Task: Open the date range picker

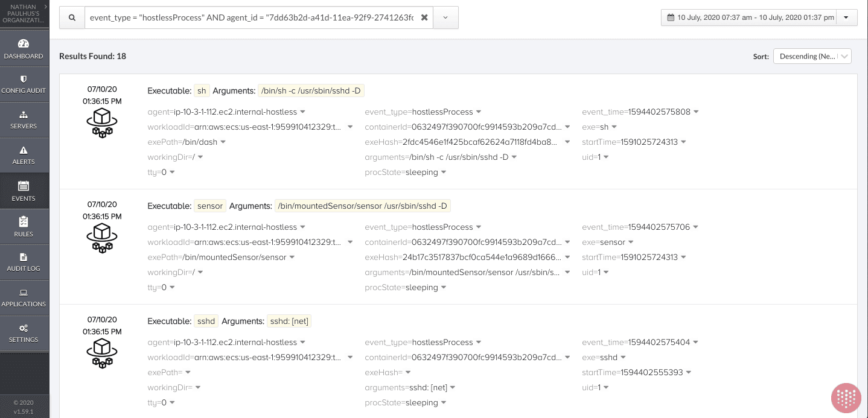Action: pyautogui.click(x=759, y=18)
